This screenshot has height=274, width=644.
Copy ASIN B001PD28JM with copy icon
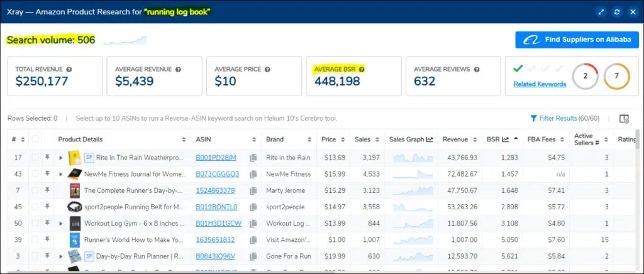pyautogui.click(x=253, y=158)
